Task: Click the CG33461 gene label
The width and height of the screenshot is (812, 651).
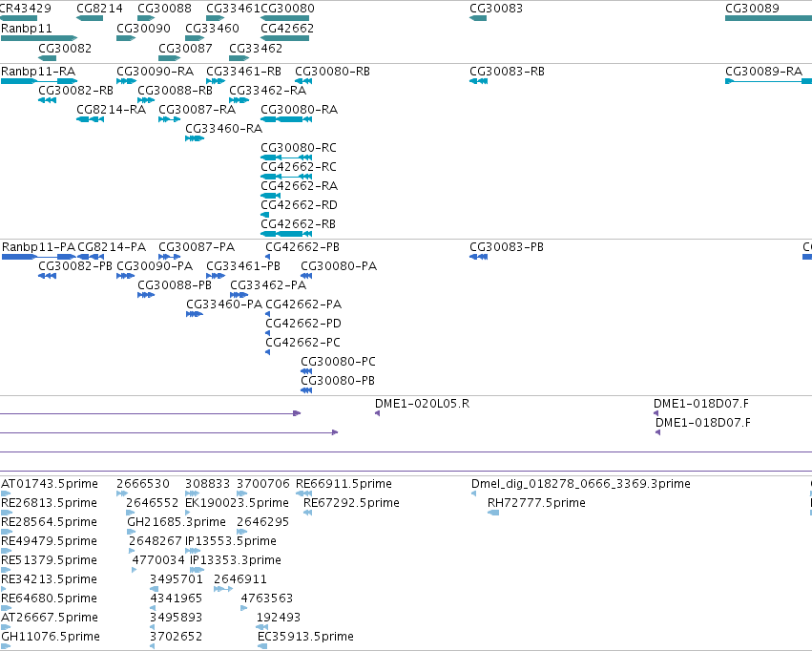Action: coord(233,9)
